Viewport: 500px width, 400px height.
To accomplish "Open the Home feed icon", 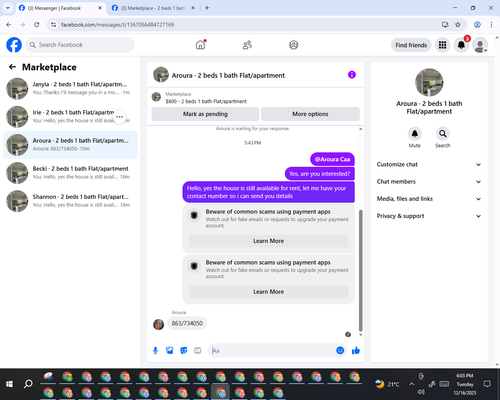I will (200, 45).
